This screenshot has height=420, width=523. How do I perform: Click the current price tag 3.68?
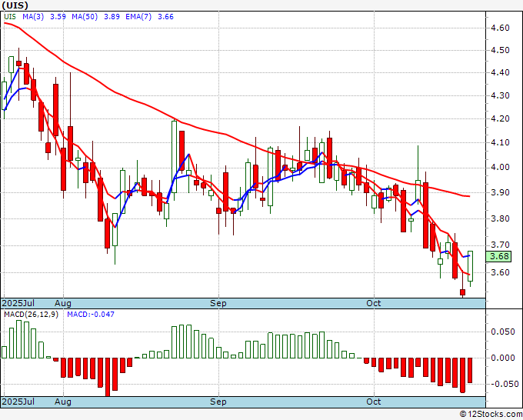click(499, 256)
